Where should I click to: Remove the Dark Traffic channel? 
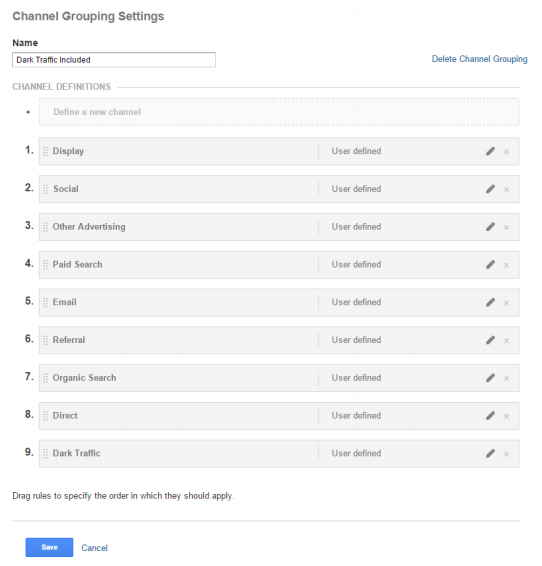coord(506,454)
